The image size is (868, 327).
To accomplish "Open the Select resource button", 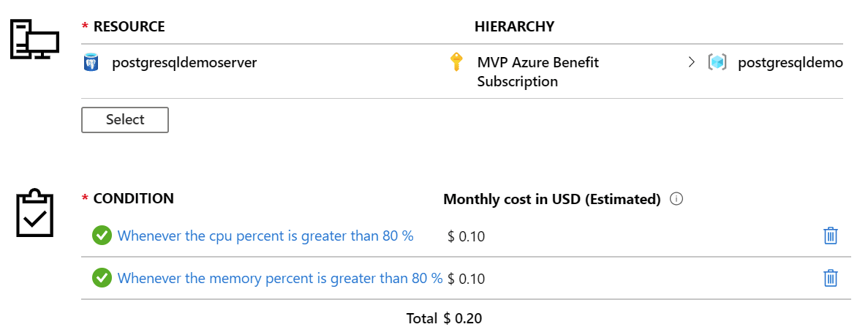I will click(124, 120).
